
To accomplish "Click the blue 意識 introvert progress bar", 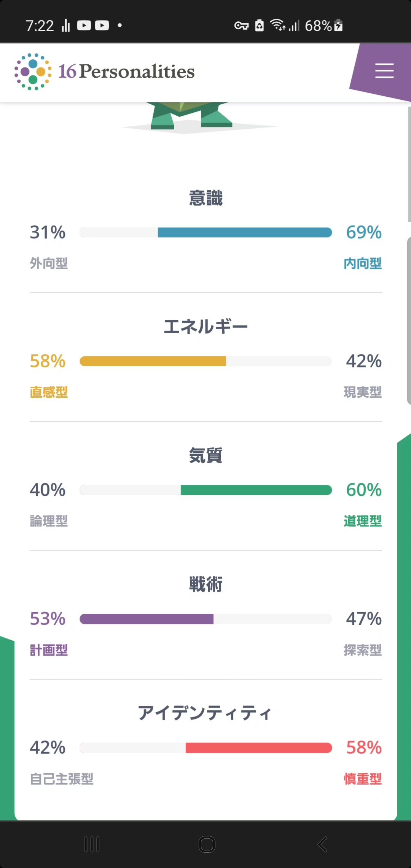I will pyautogui.click(x=245, y=232).
